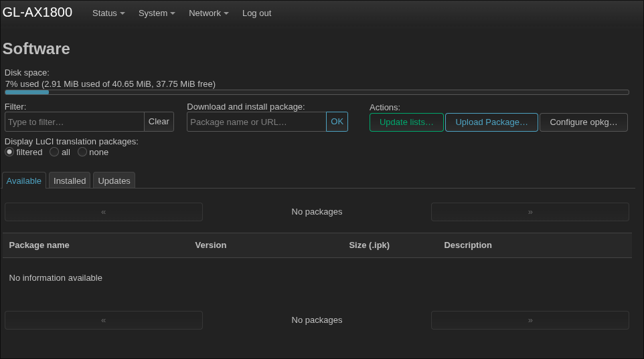
Task: Switch to the Updates tab
Action: [114, 181]
